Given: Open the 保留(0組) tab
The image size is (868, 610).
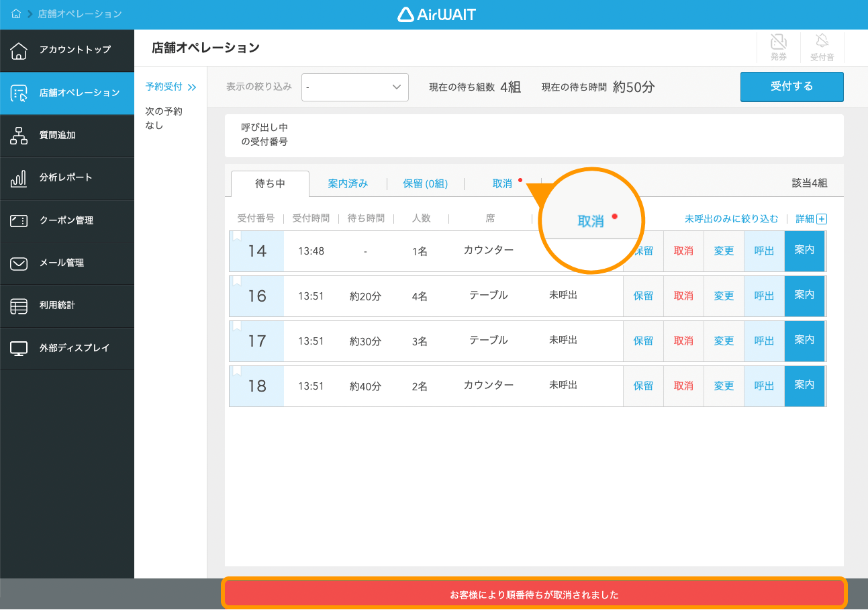Looking at the screenshot, I should (426, 183).
